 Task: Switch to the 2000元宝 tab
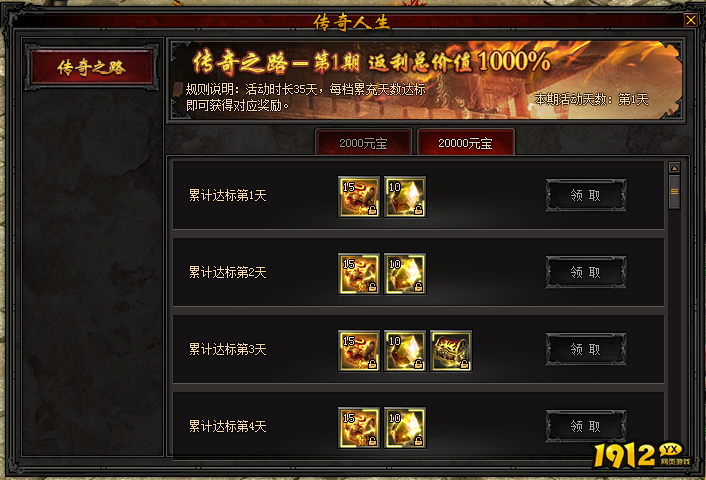click(363, 143)
